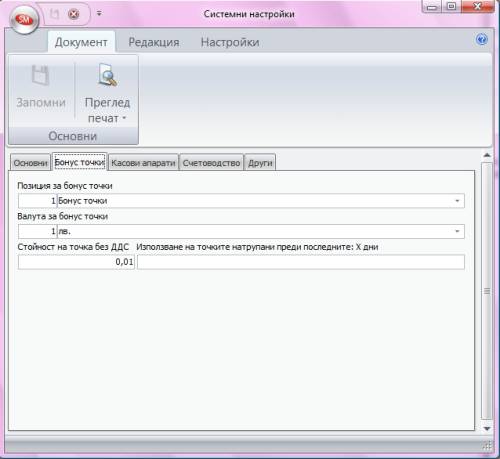Open the Счетоводство tab
Viewport: 500px width, 459px height.
pyautogui.click(x=211, y=163)
